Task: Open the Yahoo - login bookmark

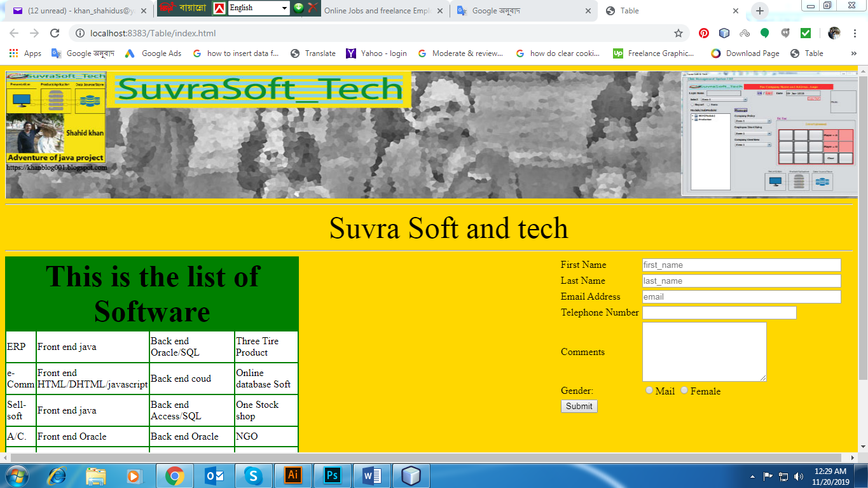Action: pos(376,53)
